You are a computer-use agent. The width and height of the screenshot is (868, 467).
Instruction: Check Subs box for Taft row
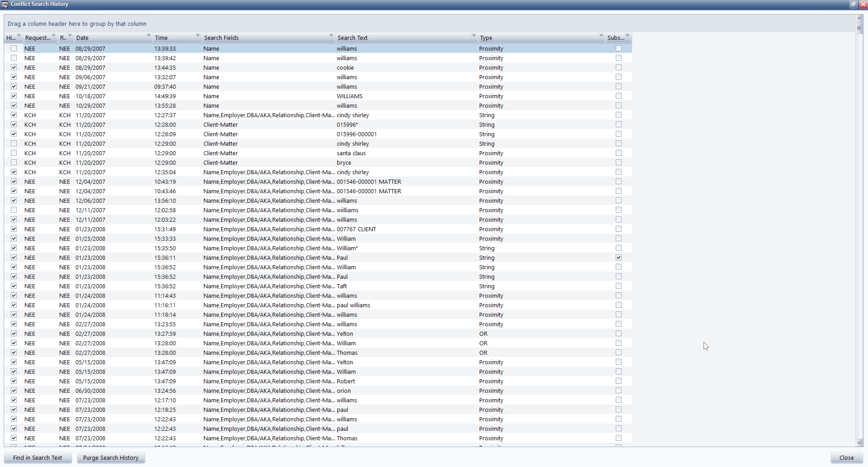[x=619, y=286]
